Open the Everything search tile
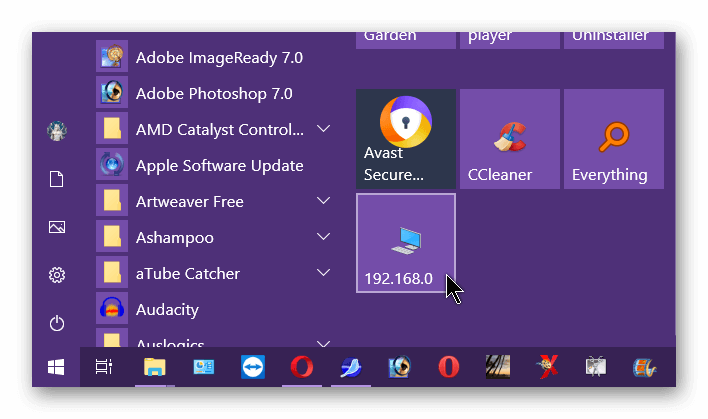The width and height of the screenshot is (708, 419). coord(614,139)
